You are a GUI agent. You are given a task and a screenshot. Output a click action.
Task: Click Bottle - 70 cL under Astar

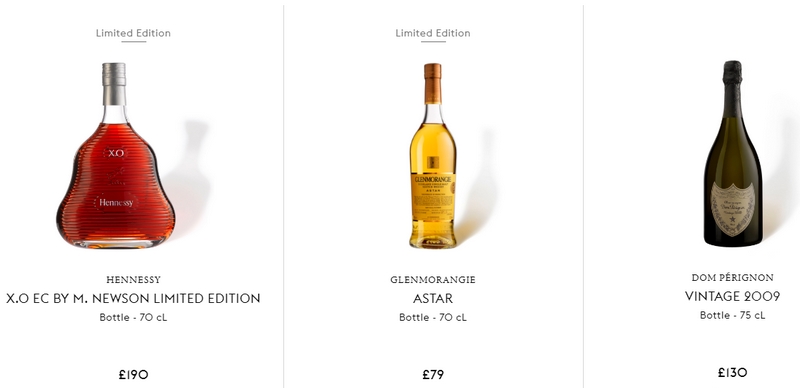click(433, 317)
